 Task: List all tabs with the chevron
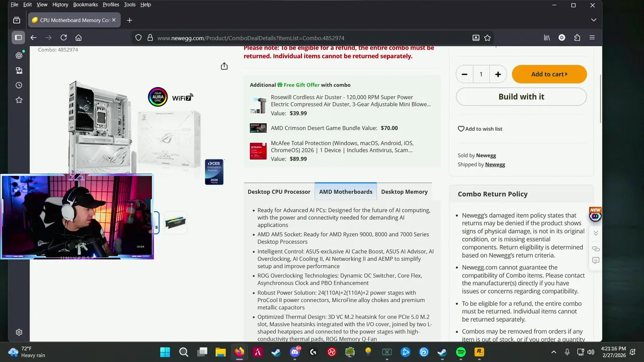coord(594,20)
